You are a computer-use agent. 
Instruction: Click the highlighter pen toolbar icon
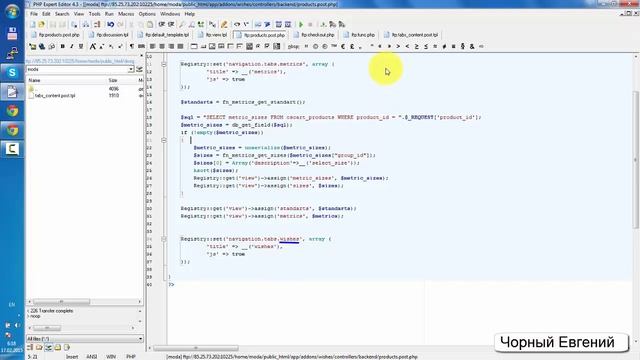coord(224,24)
